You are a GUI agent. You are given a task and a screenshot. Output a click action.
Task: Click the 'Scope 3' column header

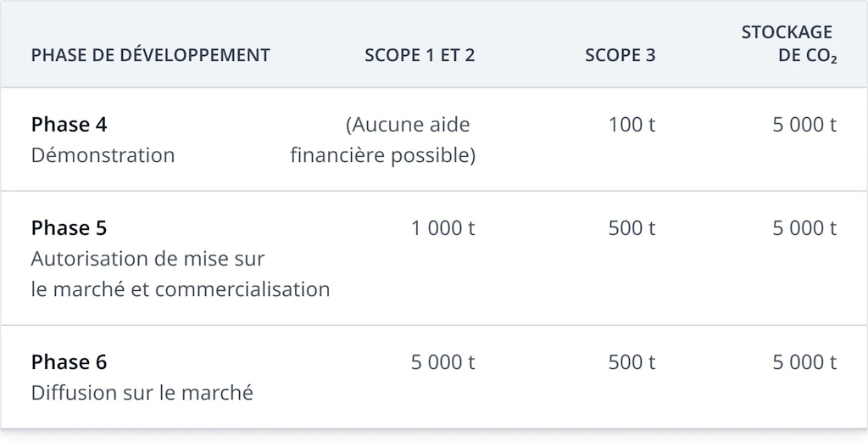click(x=620, y=56)
